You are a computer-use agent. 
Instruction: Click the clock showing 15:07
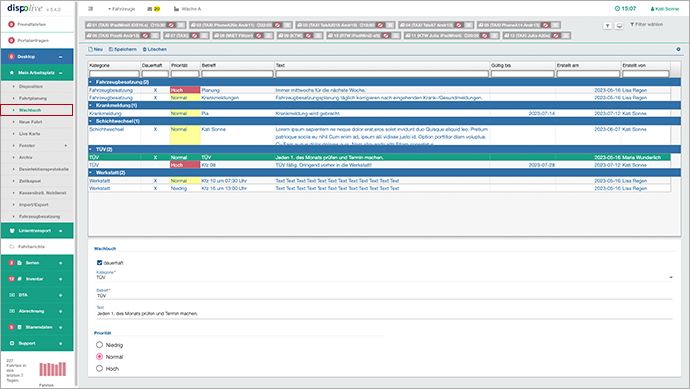tap(625, 8)
